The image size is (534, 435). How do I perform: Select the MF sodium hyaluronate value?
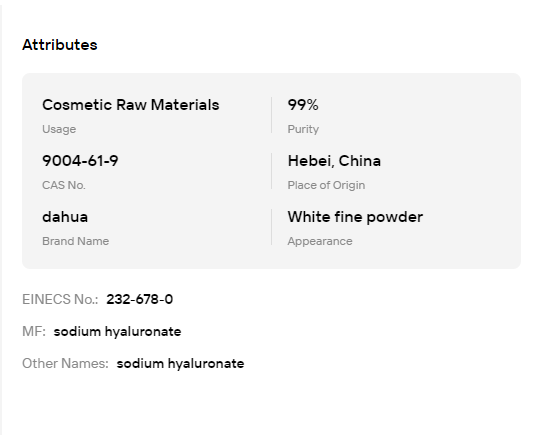[117, 331]
